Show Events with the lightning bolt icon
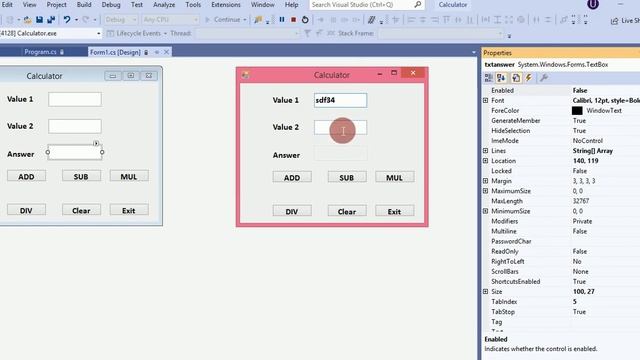The image size is (640, 360). 529,78
